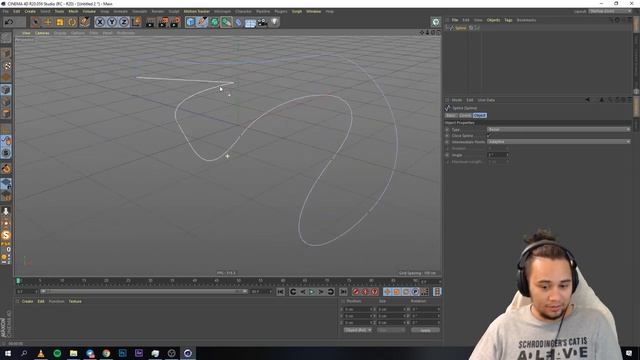Screen dimensions: 640x360
Task: Switch to the Object tab in Attributes
Action: click(x=480, y=116)
